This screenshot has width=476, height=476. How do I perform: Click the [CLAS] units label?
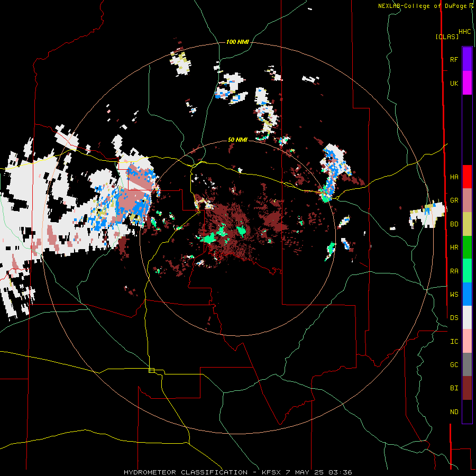(x=447, y=36)
